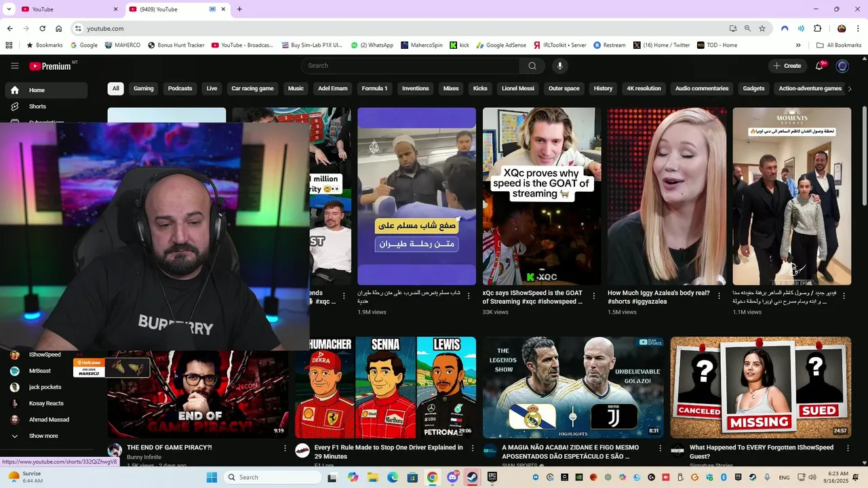Screen dimensions: 868x488
Task: Open YouTube notifications bell
Action: click(820, 66)
